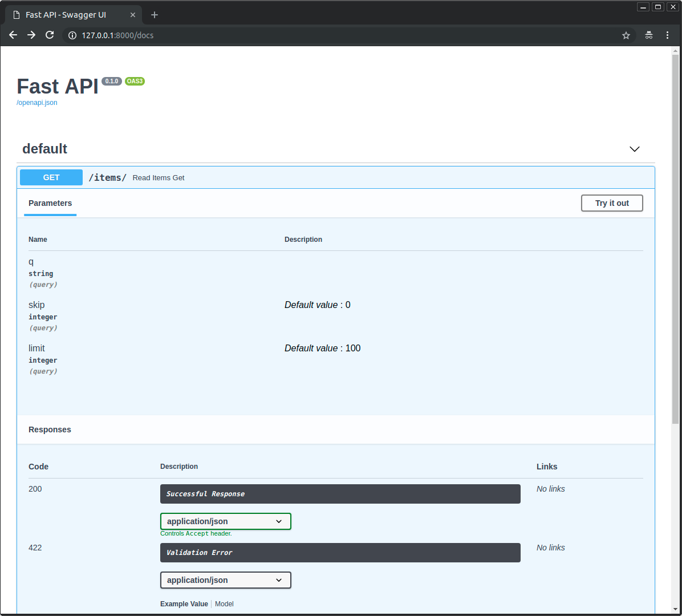Click the vertical page scrollbar
Image resolution: width=682 pixels, height=616 pixels.
point(675,240)
